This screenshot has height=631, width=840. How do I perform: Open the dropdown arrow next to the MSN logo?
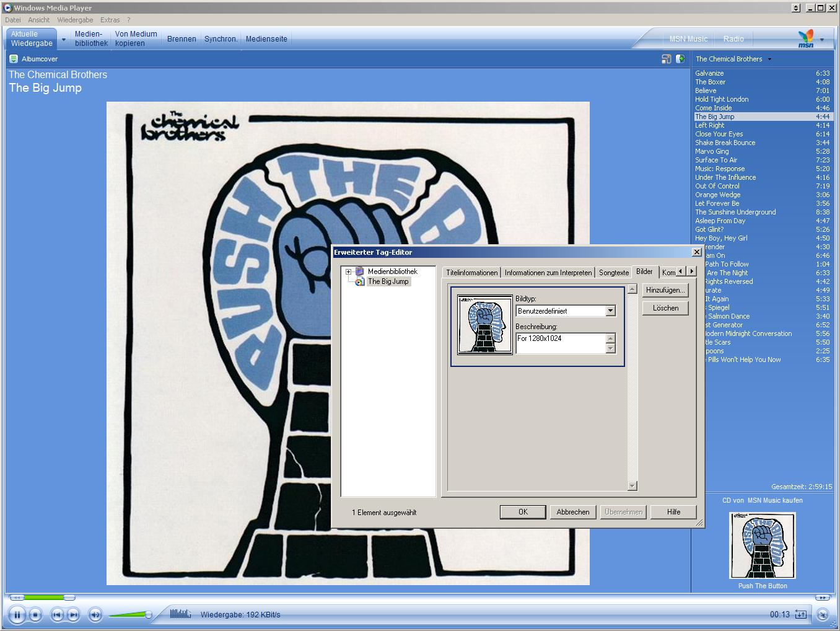coord(822,39)
